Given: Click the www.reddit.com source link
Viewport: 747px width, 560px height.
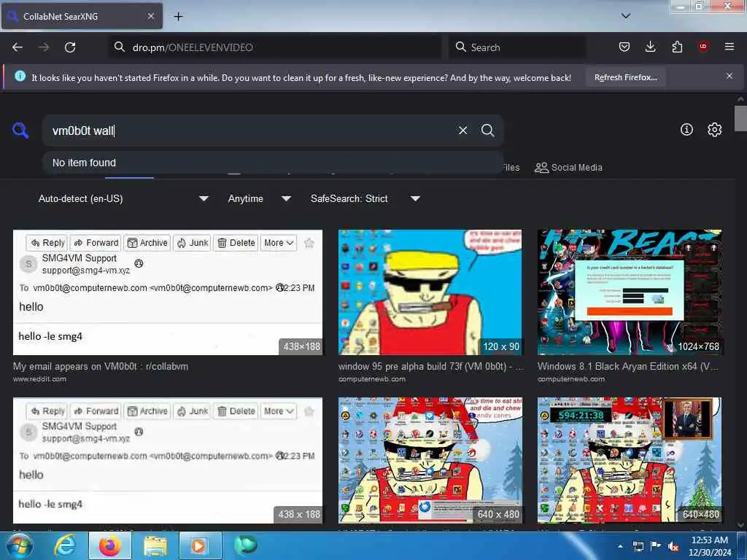Looking at the screenshot, I should click(x=39, y=379).
